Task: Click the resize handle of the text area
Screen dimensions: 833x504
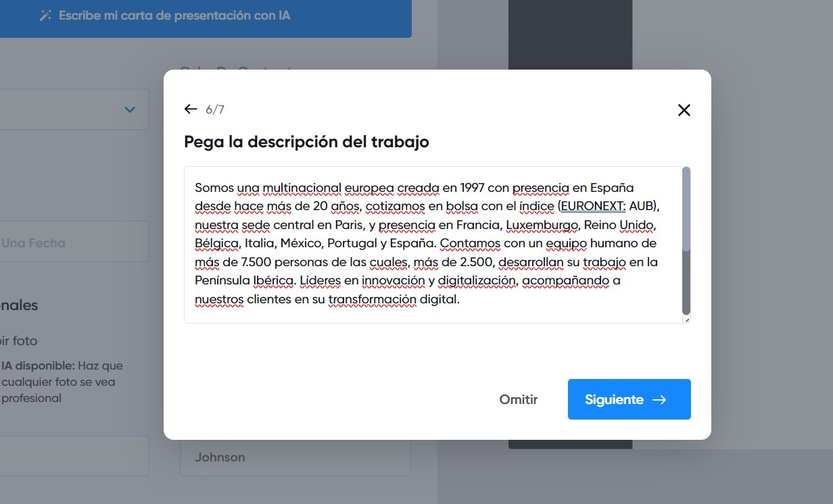Action: click(x=688, y=320)
